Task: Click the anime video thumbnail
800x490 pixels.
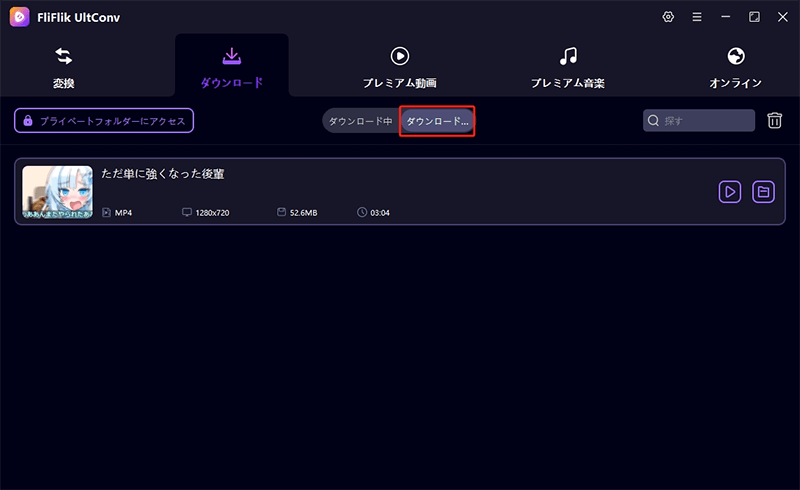Action: pyautogui.click(x=57, y=191)
